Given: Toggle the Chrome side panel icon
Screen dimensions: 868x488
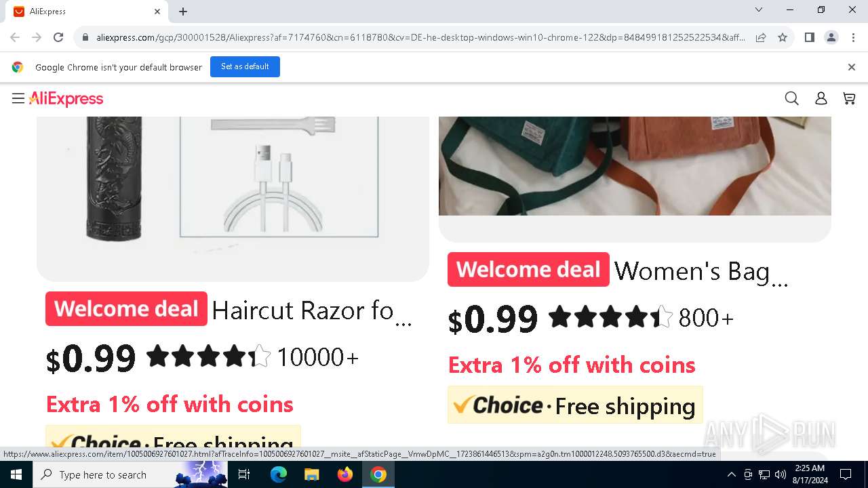Looking at the screenshot, I should pos(809,37).
